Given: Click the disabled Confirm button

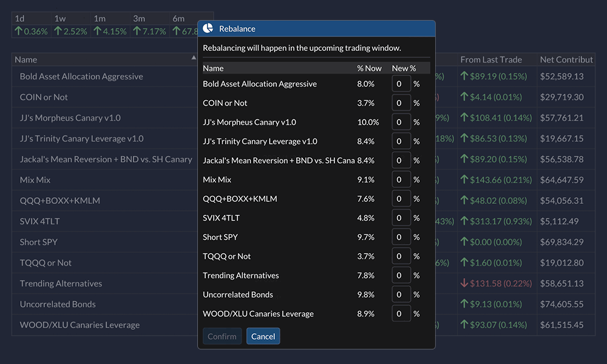Looking at the screenshot, I should [222, 336].
